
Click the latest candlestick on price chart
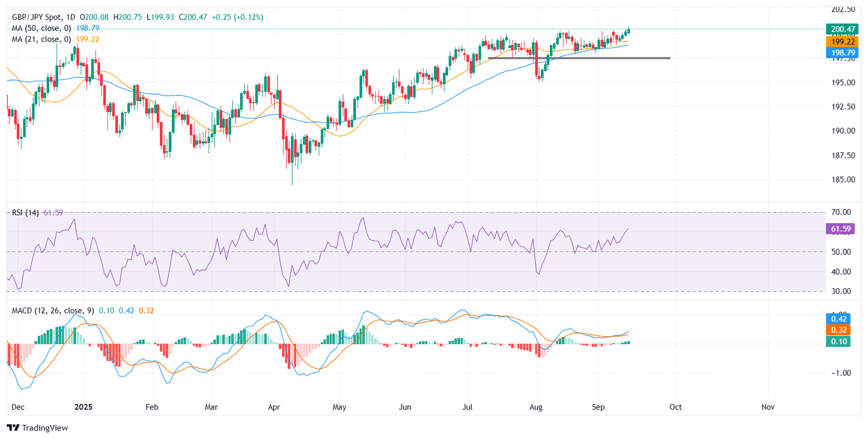click(x=629, y=30)
